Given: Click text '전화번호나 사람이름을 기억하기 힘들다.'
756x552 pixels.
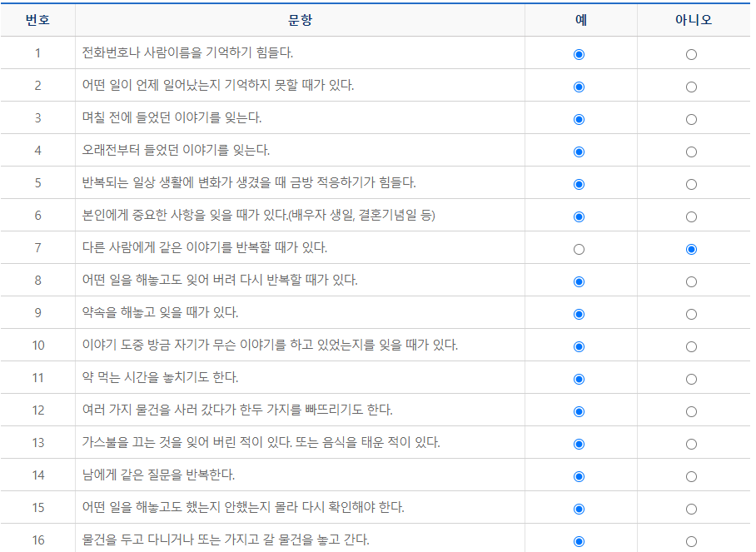Looking at the screenshot, I should click(187, 52).
